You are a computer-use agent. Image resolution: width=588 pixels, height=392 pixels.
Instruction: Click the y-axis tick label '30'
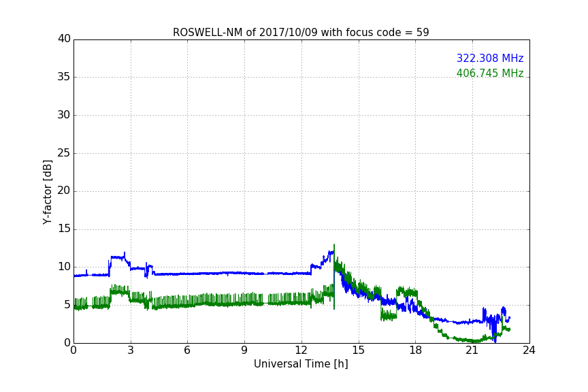(64, 115)
